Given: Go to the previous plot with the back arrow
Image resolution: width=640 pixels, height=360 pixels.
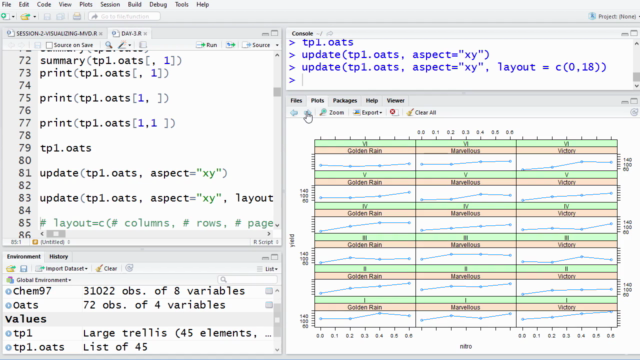Looking at the screenshot, I should (294, 112).
